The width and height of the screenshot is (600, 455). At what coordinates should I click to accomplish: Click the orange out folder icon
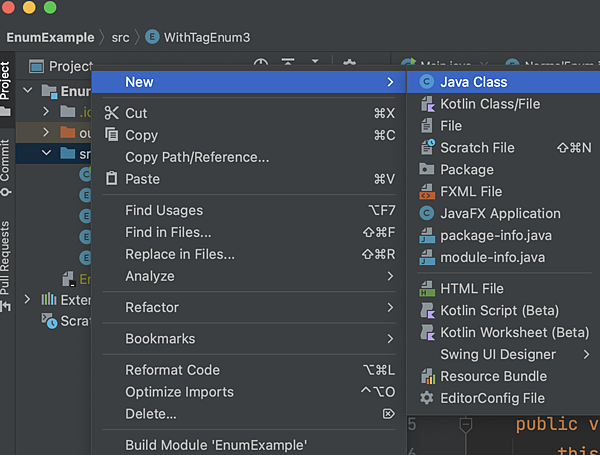point(68,132)
